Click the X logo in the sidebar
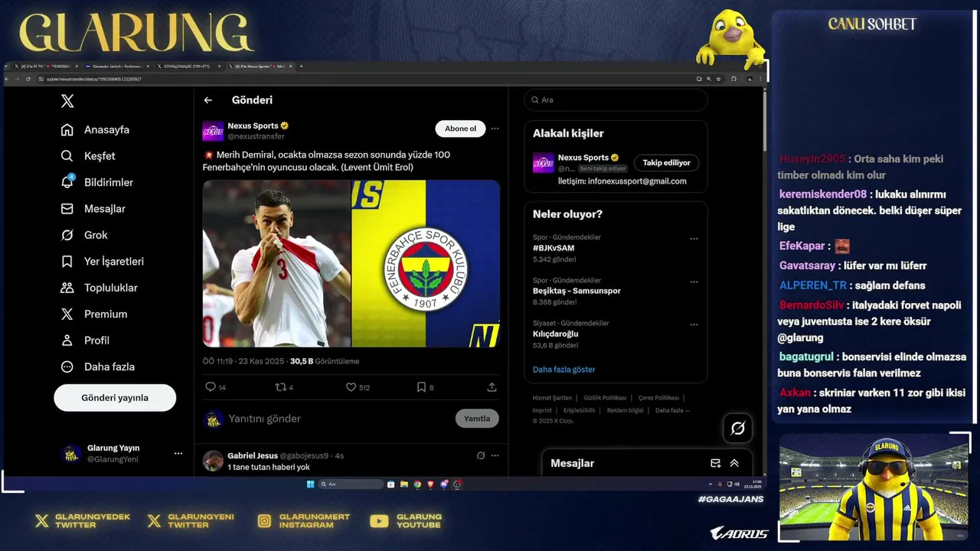 click(x=67, y=101)
